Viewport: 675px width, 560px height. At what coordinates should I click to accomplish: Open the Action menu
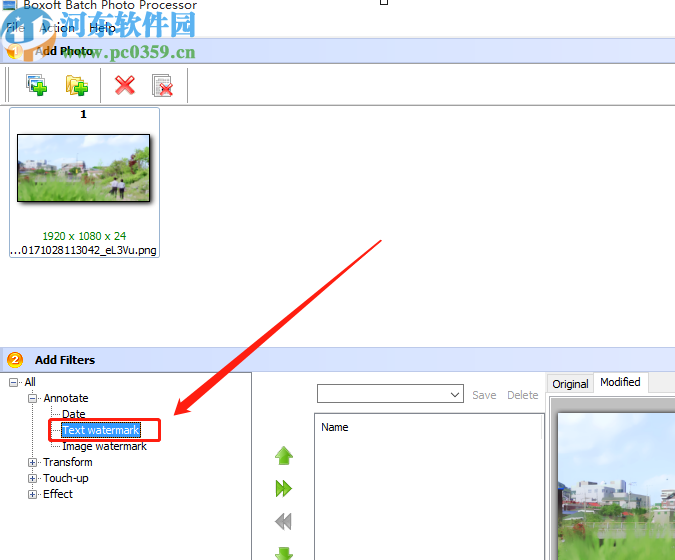[57, 28]
